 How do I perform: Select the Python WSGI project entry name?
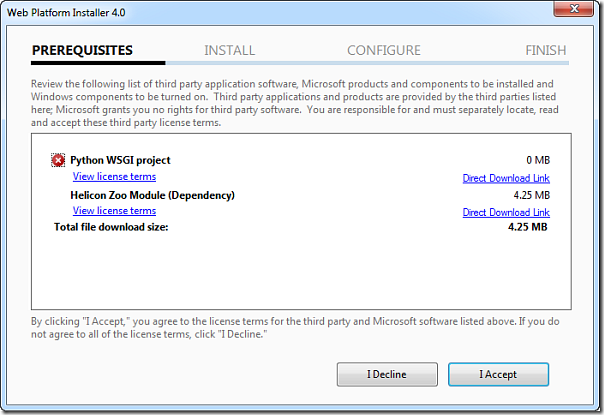click(120, 160)
